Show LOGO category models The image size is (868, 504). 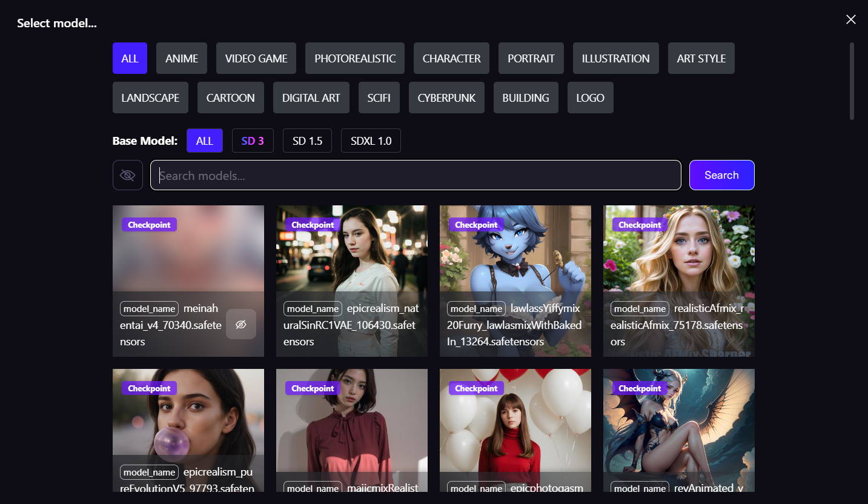click(591, 98)
